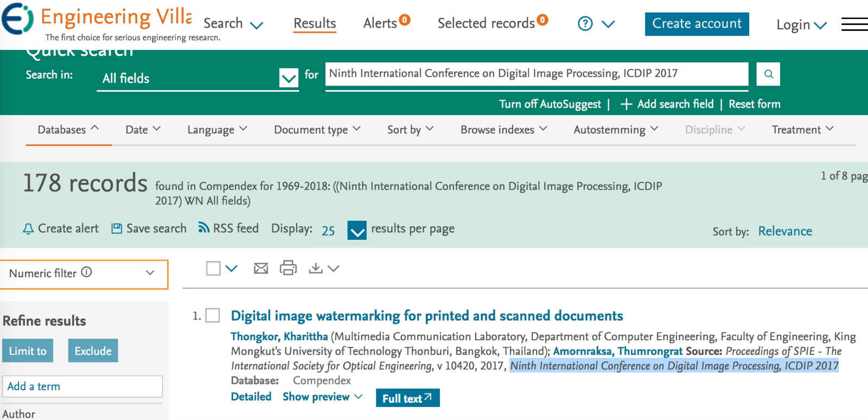
Task: Click the Create account button
Action: pyautogui.click(x=697, y=24)
